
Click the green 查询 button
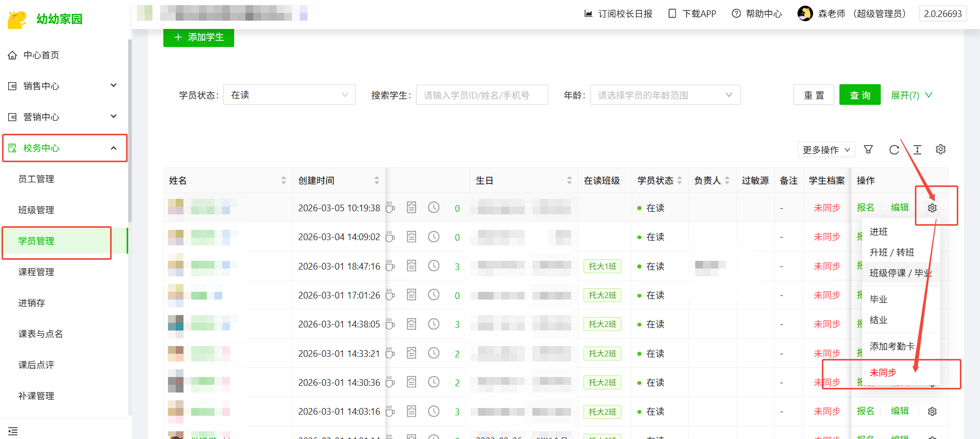click(x=860, y=95)
